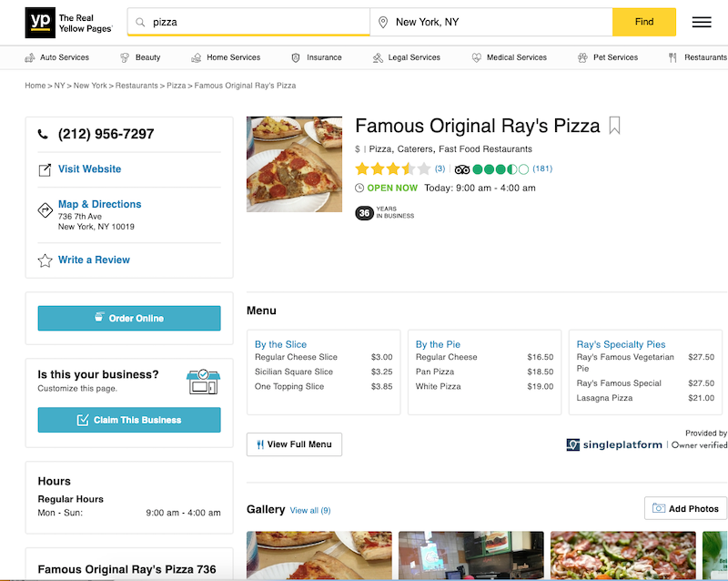Click the yellow star rating
This screenshot has width=728, height=581.
pos(393,168)
